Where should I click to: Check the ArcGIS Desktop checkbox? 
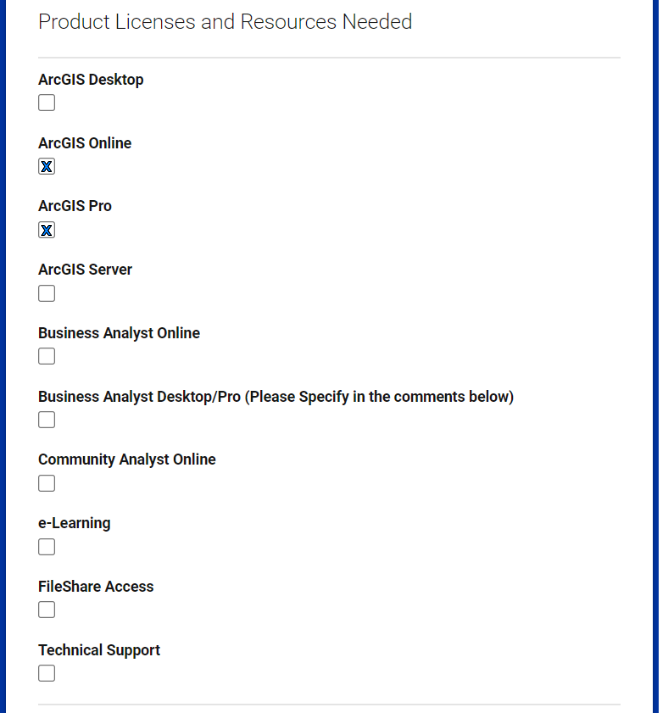(46, 102)
